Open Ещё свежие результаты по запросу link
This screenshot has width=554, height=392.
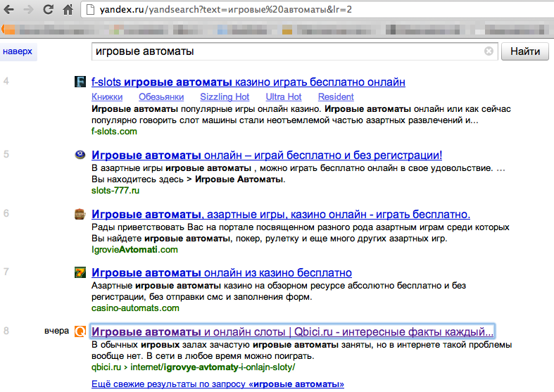218,384
